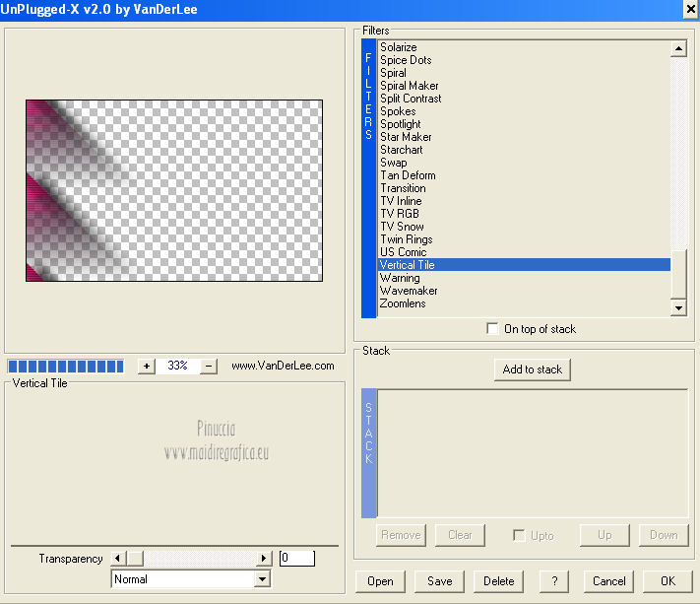Click the Transparency slider thumb
Screen dimensions: 700x604
pyautogui.click(x=135, y=558)
